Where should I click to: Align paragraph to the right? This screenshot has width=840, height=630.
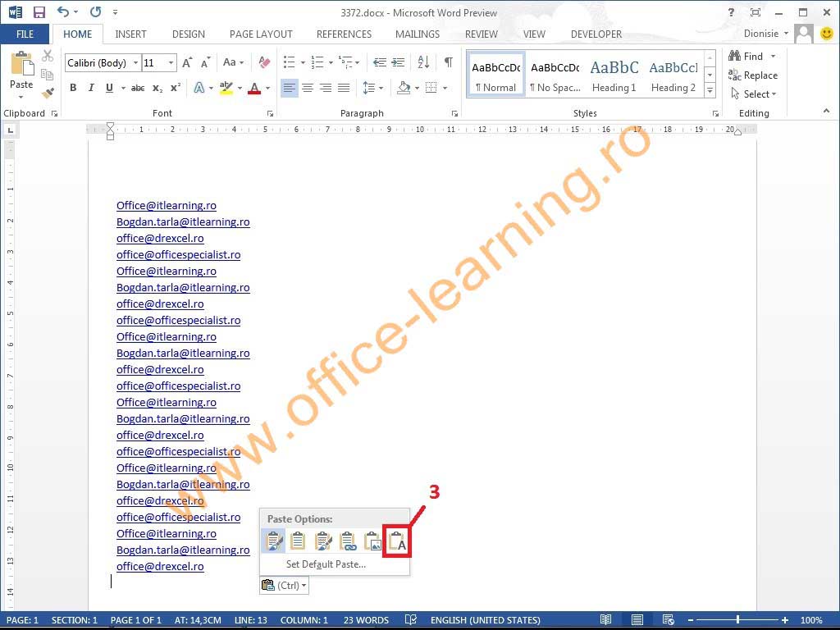point(326,88)
